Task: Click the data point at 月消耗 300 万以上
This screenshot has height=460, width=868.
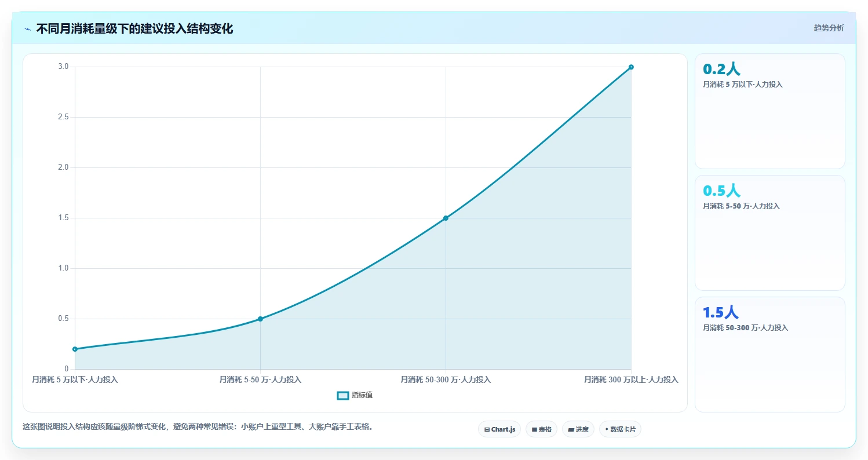Action: click(x=631, y=67)
